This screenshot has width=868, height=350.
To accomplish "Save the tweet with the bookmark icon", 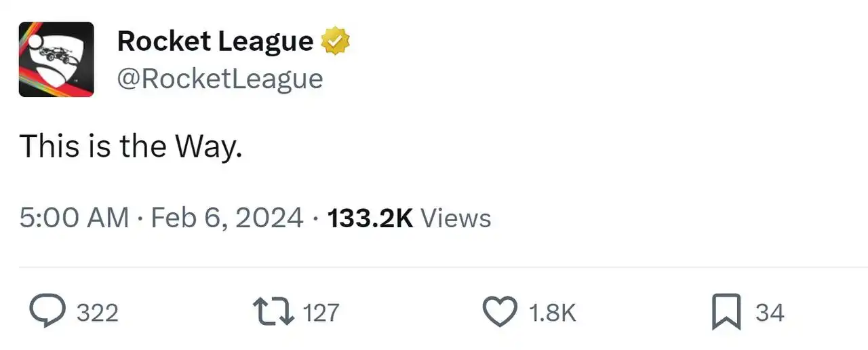I will (726, 313).
